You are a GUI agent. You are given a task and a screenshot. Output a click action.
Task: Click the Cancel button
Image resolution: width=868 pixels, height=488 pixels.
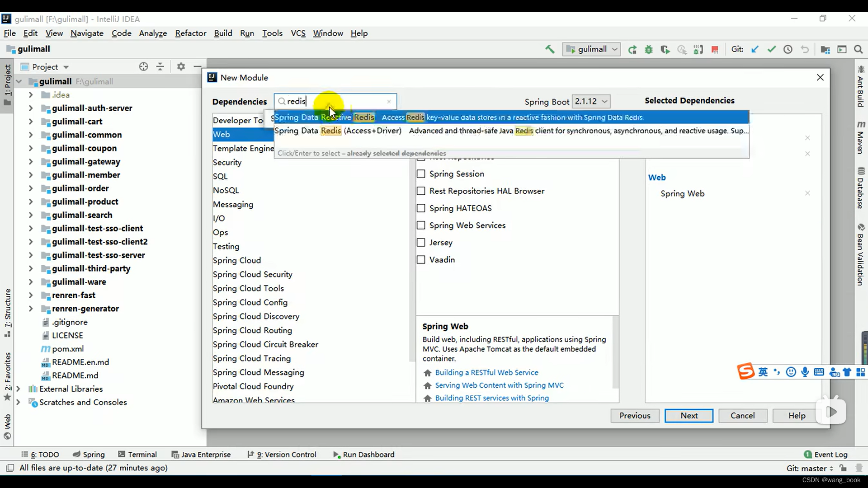point(742,416)
